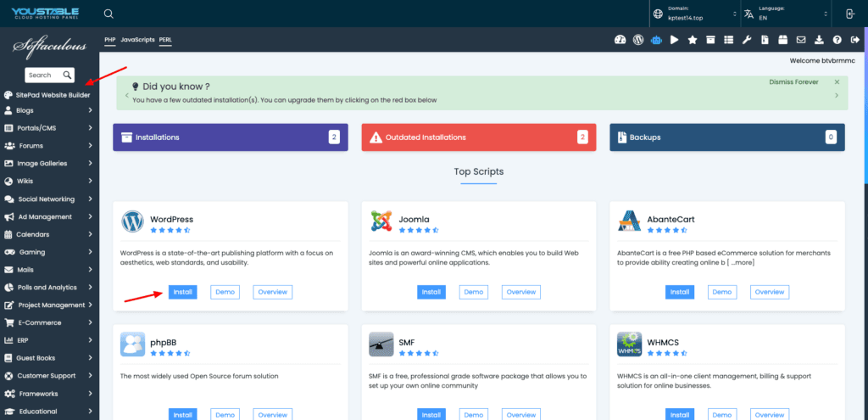Click the WordPress logo in Top Scripts
The height and width of the screenshot is (420, 868).
tap(132, 221)
